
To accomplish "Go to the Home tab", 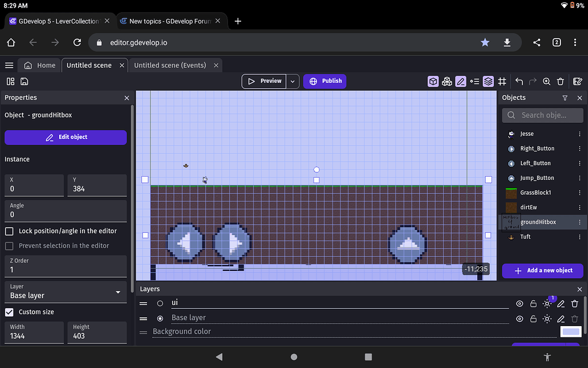I will [x=40, y=65].
